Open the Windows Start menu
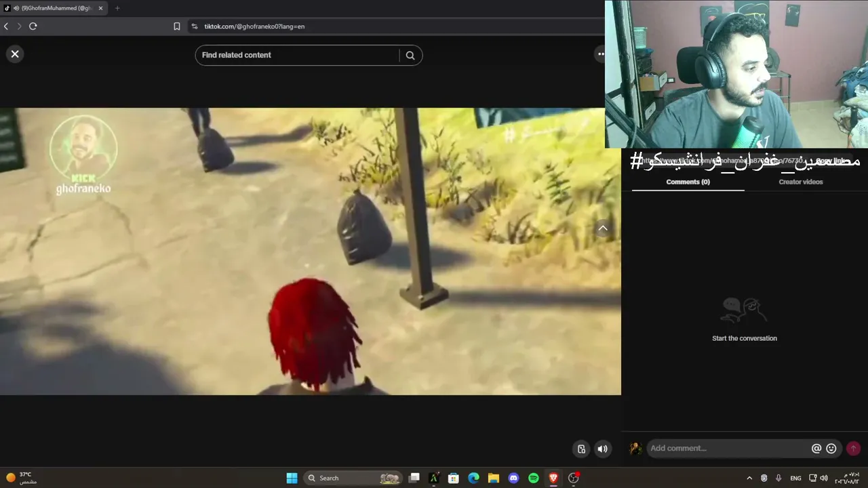 click(x=292, y=478)
